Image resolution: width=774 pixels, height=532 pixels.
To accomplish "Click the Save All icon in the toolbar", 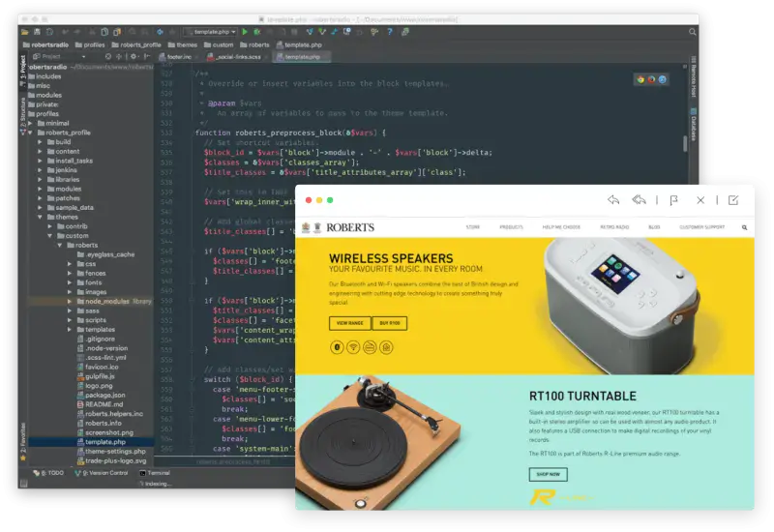I will 37,32.
